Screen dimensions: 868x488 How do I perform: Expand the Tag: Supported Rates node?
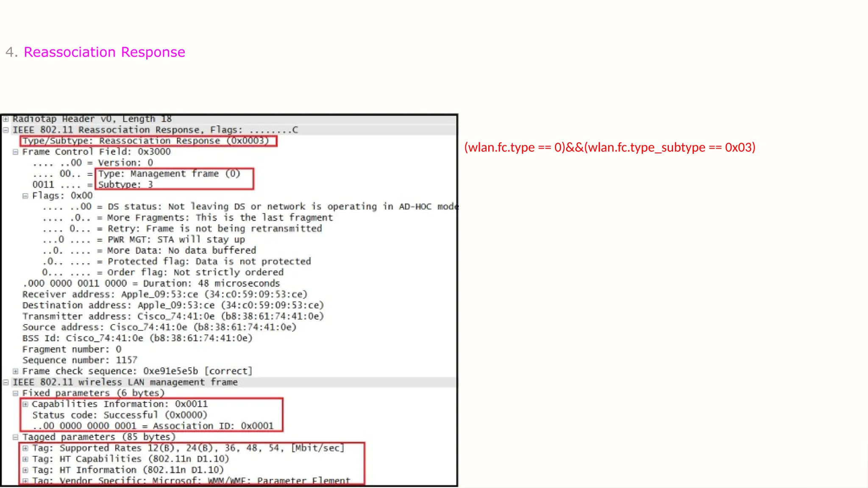[x=25, y=448]
